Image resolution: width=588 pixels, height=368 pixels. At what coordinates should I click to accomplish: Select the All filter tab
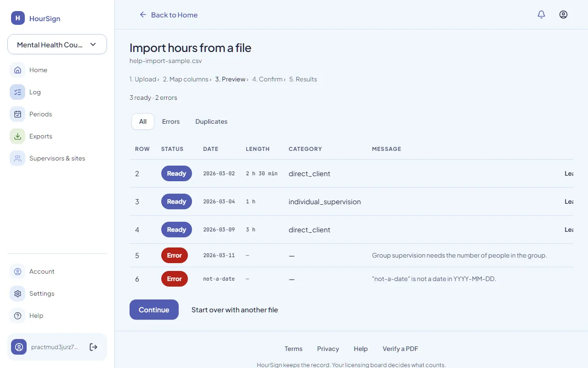click(x=143, y=121)
